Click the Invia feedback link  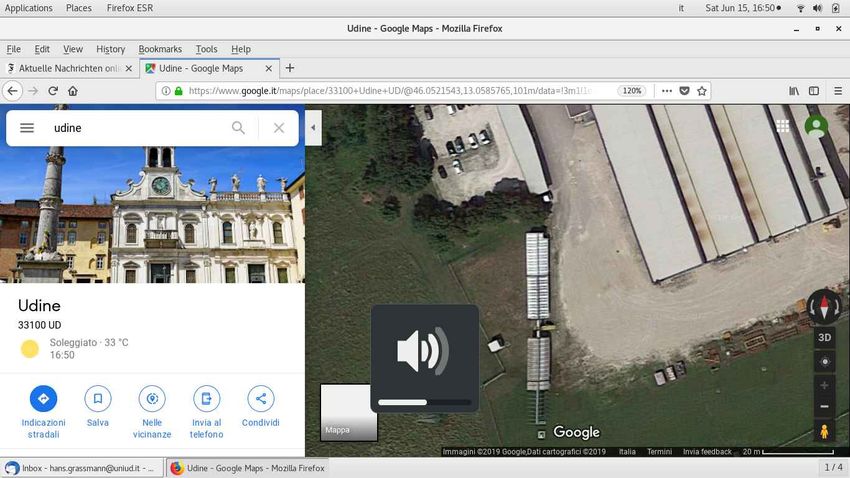pyautogui.click(x=707, y=451)
